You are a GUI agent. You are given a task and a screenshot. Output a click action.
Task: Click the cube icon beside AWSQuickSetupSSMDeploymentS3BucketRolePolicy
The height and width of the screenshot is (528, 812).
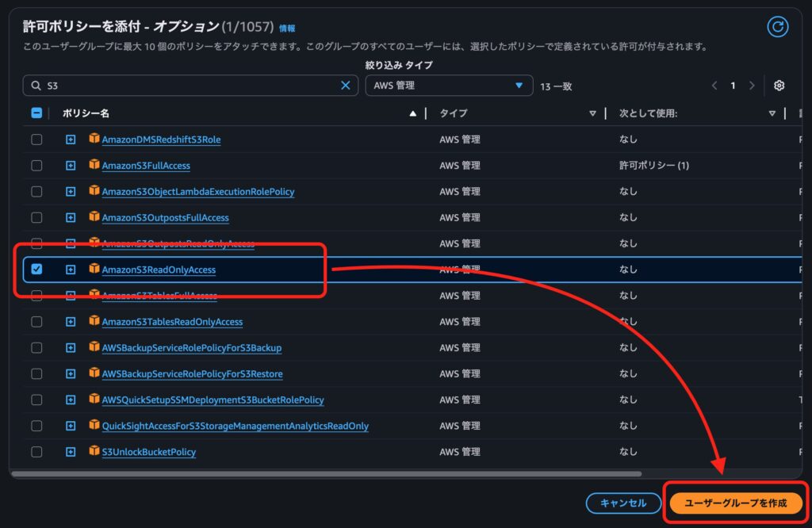(94, 399)
